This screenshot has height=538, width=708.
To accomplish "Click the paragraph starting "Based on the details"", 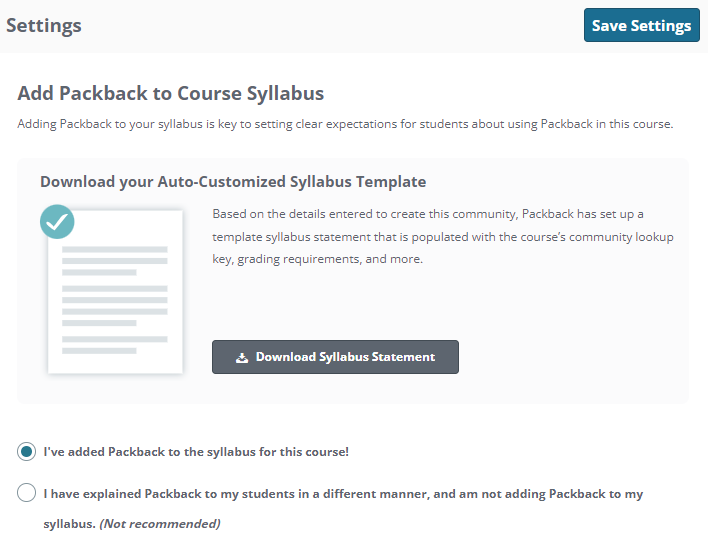I will pos(443,236).
